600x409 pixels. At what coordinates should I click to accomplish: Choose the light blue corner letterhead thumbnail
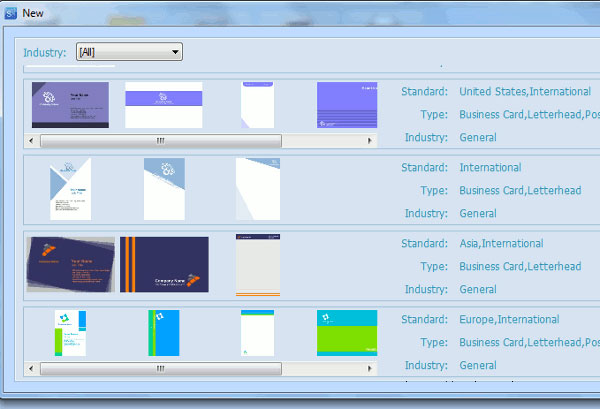coord(258,189)
